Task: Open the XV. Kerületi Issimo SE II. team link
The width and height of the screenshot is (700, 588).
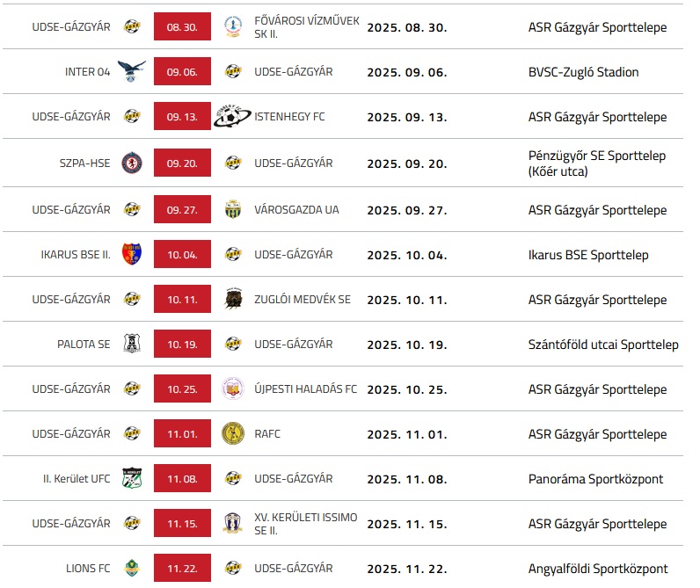Action: tap(306, 524)
